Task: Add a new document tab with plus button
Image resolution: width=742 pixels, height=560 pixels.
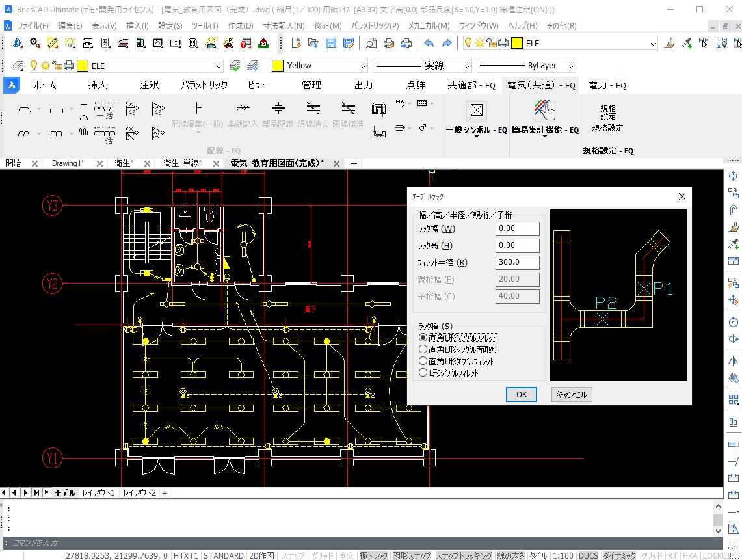Action: 354,163
